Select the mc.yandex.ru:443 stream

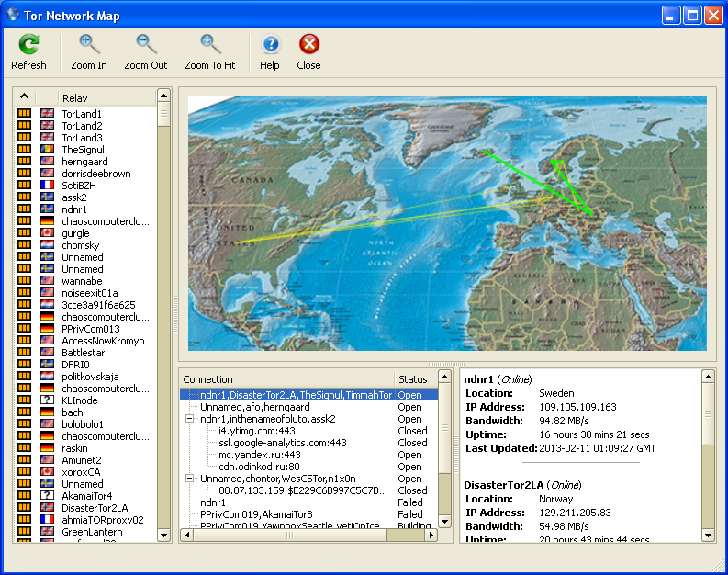coord(260,455)
